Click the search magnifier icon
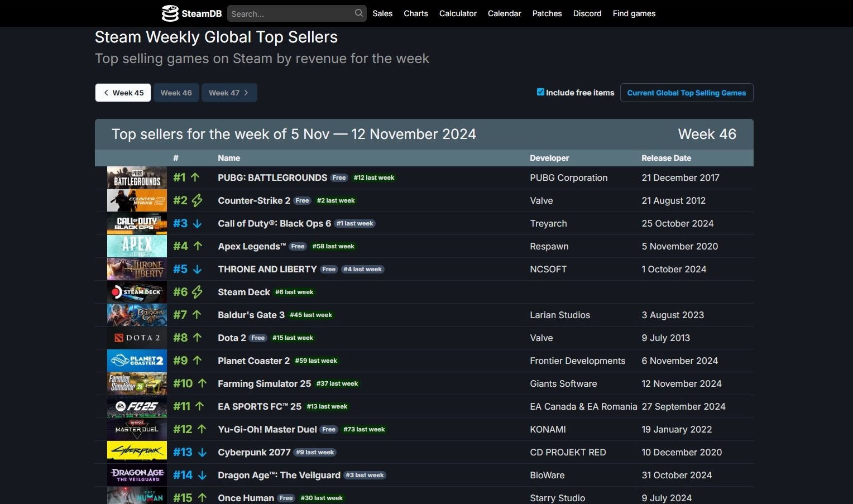 [x=358, y=13]
